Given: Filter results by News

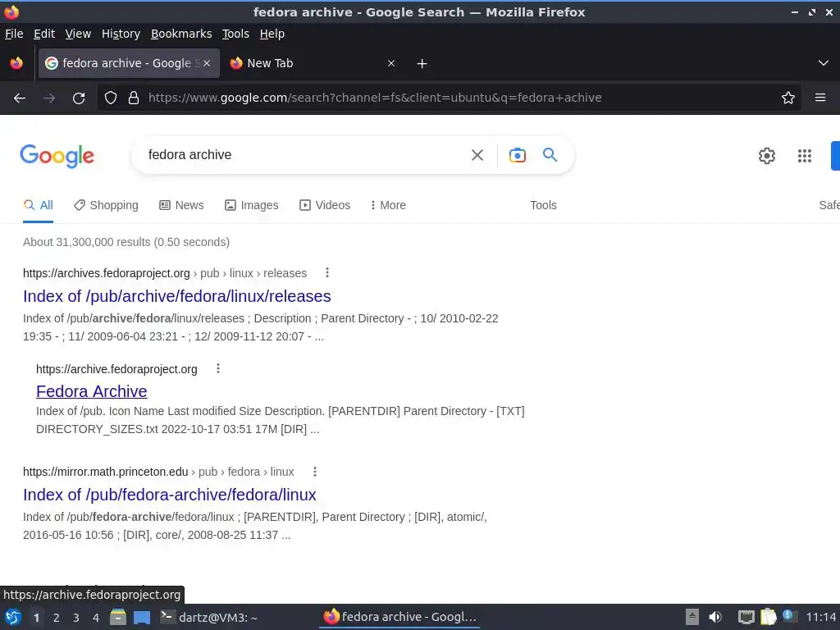Looking at the screenshot, I should tap(181, 205).
